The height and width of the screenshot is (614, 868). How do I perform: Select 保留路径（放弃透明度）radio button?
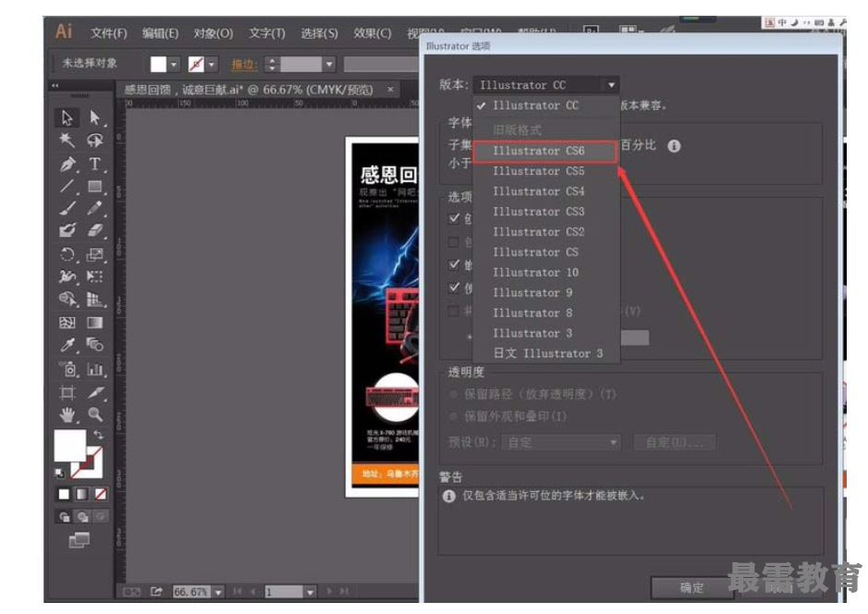[454, 394]
